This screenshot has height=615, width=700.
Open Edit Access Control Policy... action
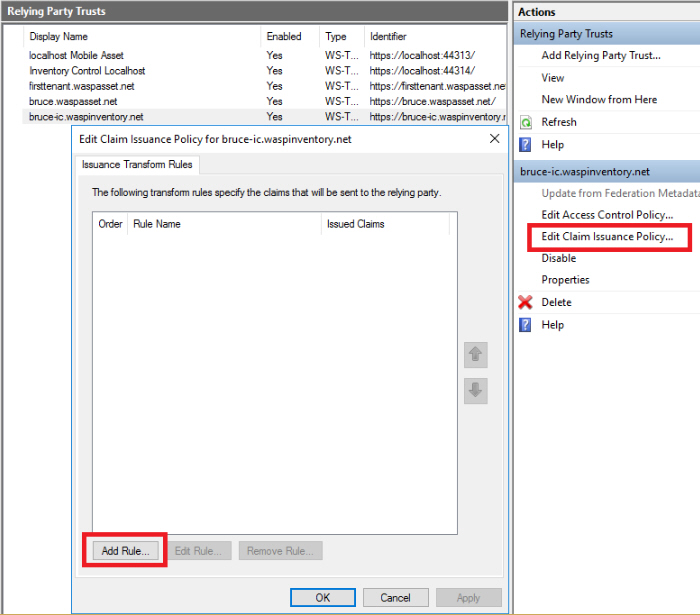[x=607, y=215]
